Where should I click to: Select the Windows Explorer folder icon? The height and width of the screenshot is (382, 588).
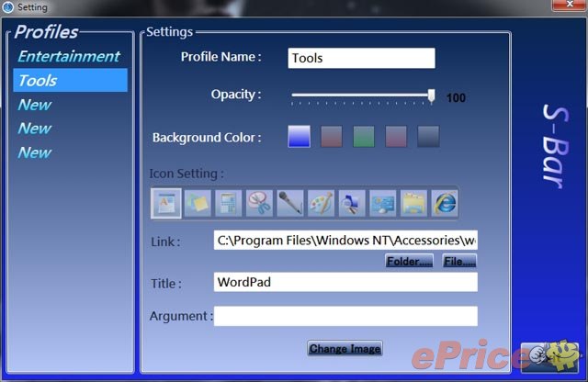point(413,203)
